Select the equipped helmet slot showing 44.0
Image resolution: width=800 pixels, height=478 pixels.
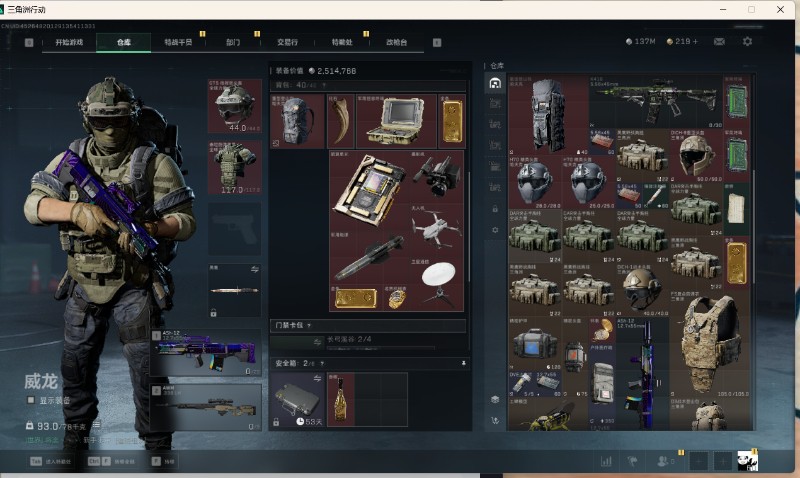click(x=235, y=106)
